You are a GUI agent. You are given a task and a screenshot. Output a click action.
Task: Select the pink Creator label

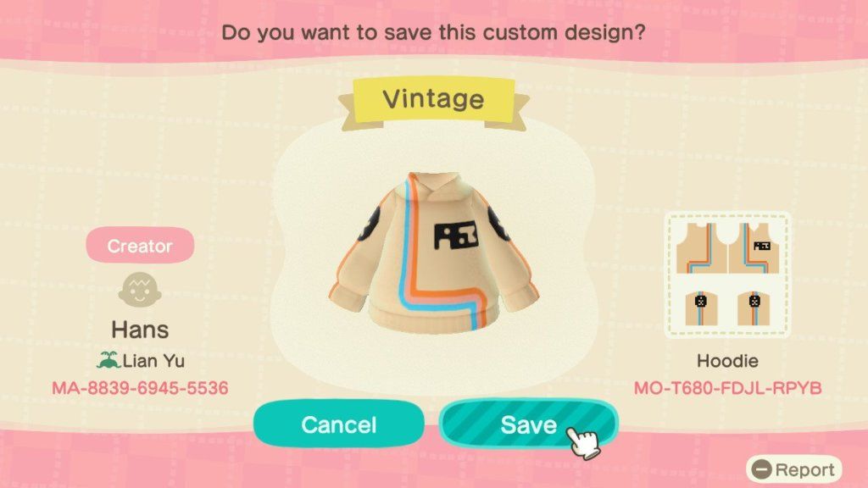pos(140,246)
